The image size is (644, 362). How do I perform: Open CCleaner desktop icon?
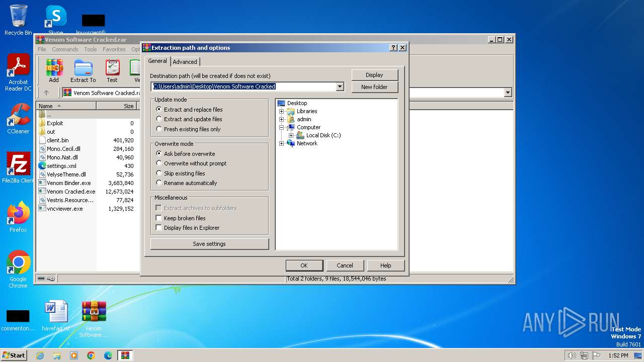[x=18, y=119]
